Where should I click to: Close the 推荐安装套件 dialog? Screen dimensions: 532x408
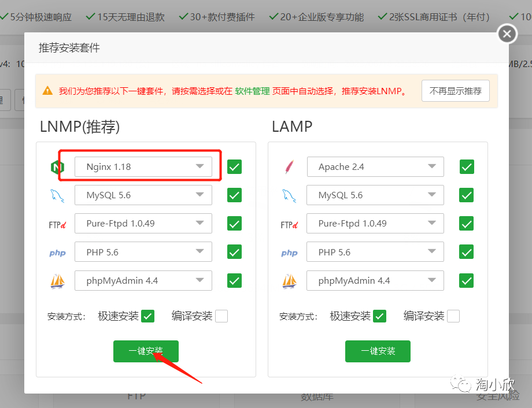(507, 34)
